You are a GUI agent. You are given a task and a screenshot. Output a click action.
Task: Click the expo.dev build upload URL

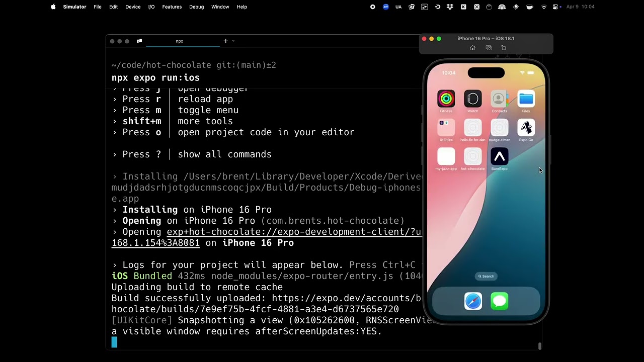(x=346, y=298)
